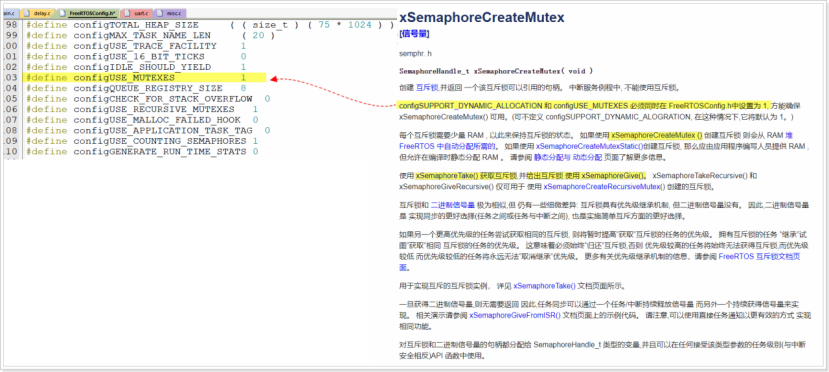Click the value 8 of configQUEUE_REGISTRY_SIZE
Viewport: 829px width, 372px height.
[244, 88]
